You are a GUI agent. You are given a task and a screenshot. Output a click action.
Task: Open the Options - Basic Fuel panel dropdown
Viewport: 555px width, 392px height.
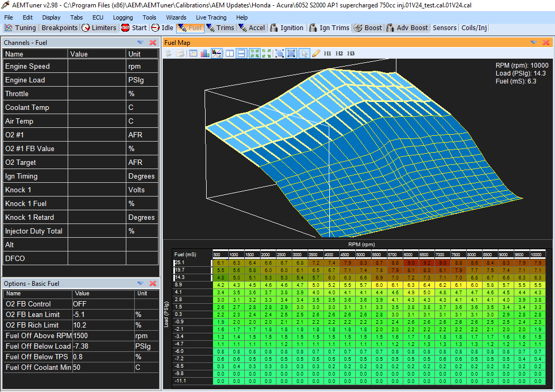point(140,284)
